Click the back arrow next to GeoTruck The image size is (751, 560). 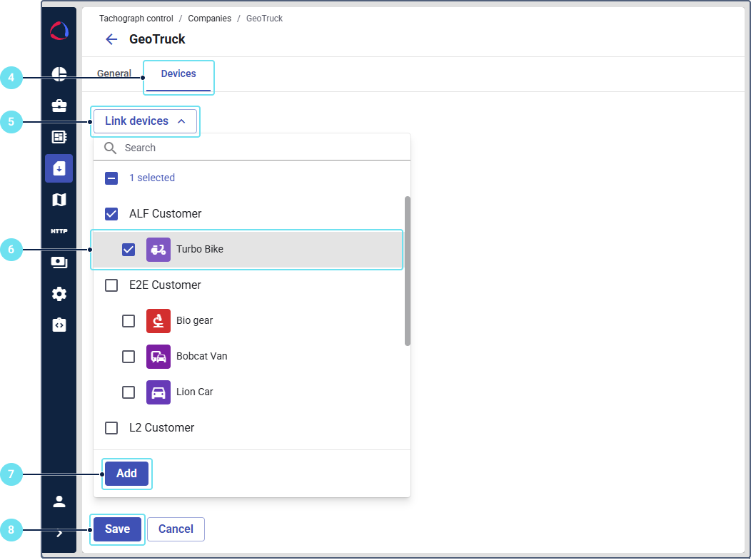coord(111,39)
